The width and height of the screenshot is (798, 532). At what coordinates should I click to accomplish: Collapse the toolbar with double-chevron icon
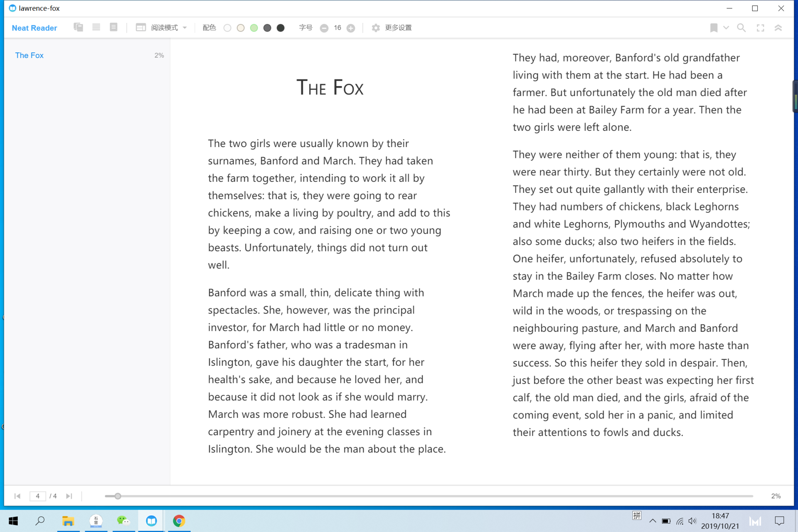coord(778,28)
